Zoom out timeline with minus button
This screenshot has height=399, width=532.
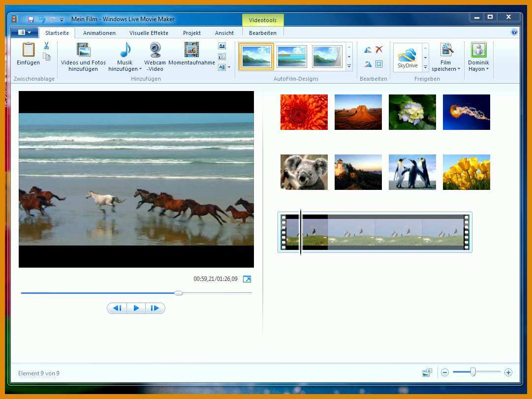445,372
